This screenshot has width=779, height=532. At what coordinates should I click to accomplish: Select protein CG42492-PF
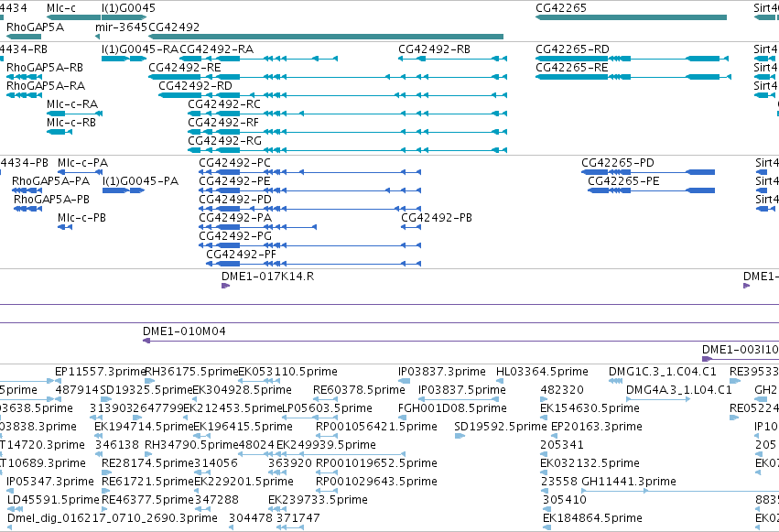(x=313, y=264)
